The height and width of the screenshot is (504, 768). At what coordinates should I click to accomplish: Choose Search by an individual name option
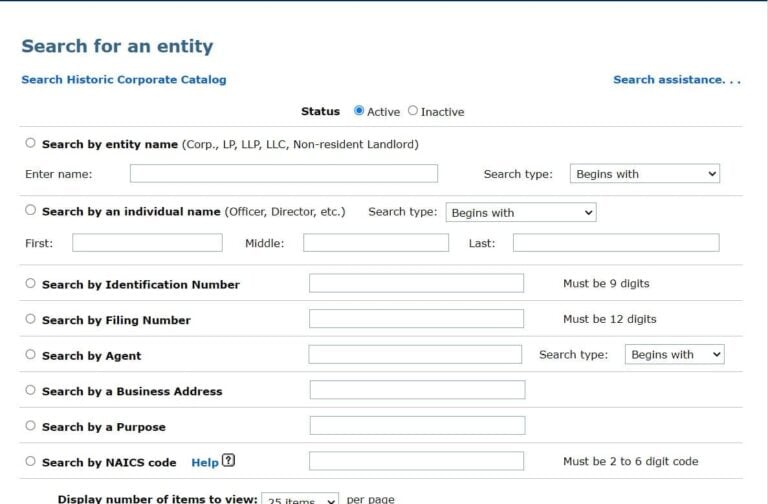click(x=30, y=210)
